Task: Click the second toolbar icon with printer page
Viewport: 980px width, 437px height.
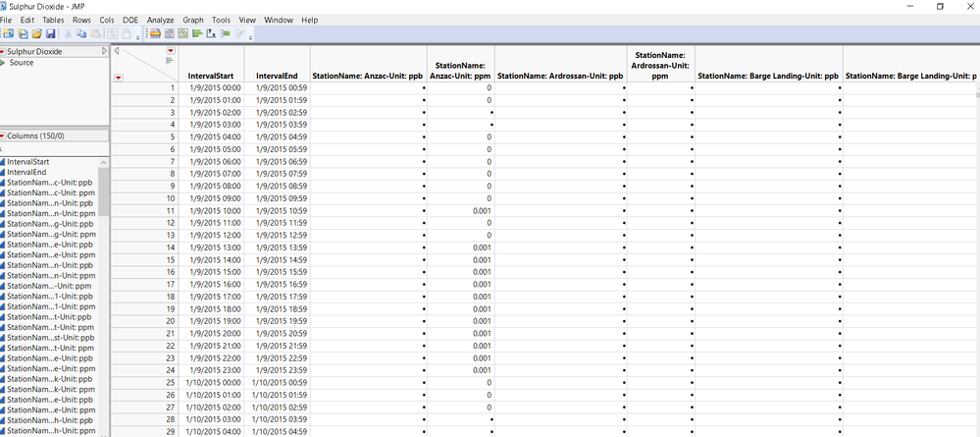Action: coord(24,33)
